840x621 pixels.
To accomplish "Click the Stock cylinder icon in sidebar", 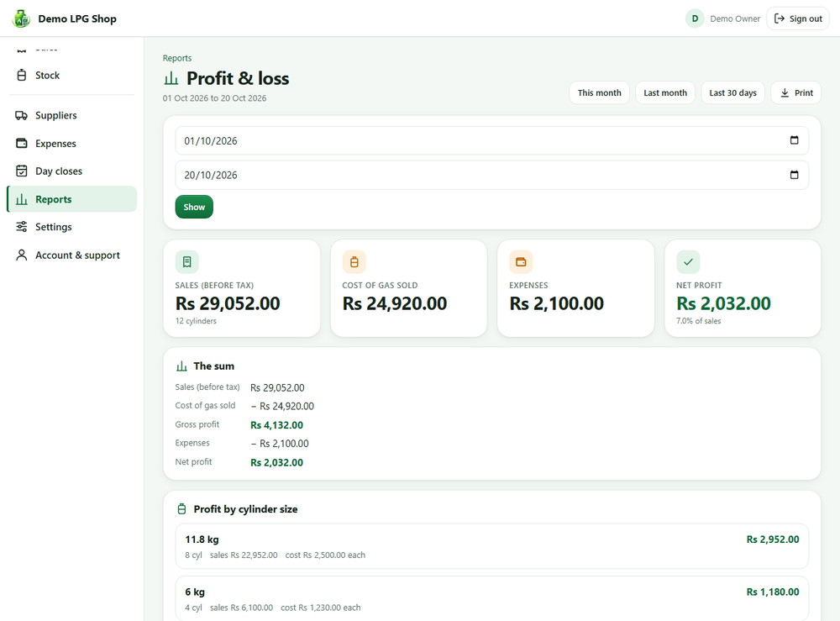I will pos(22,75).
